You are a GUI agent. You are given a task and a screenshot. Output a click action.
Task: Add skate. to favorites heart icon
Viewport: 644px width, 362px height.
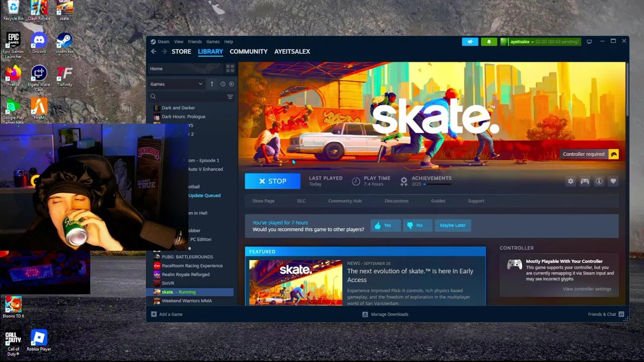coord(613,181)
